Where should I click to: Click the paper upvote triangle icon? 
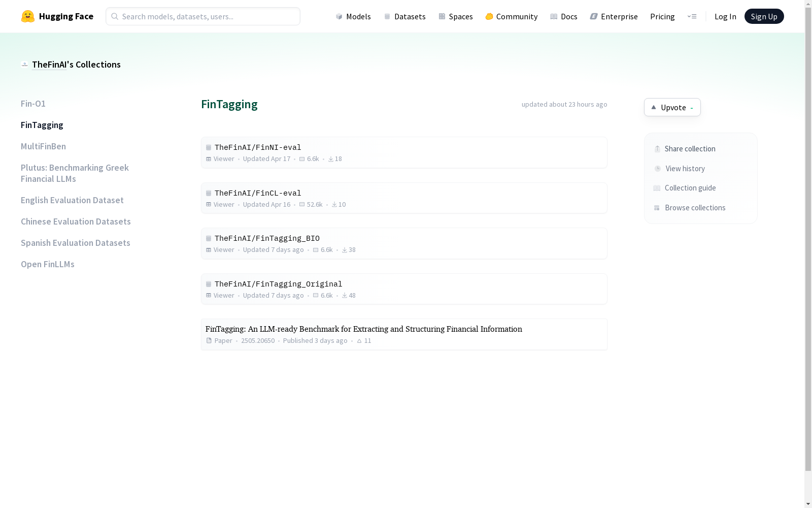coord(359,341)
